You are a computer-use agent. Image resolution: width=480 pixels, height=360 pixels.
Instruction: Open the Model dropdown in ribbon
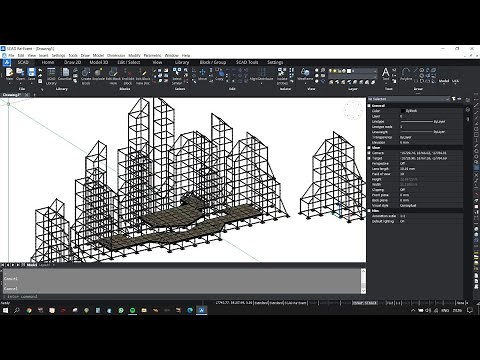point(444,81)
